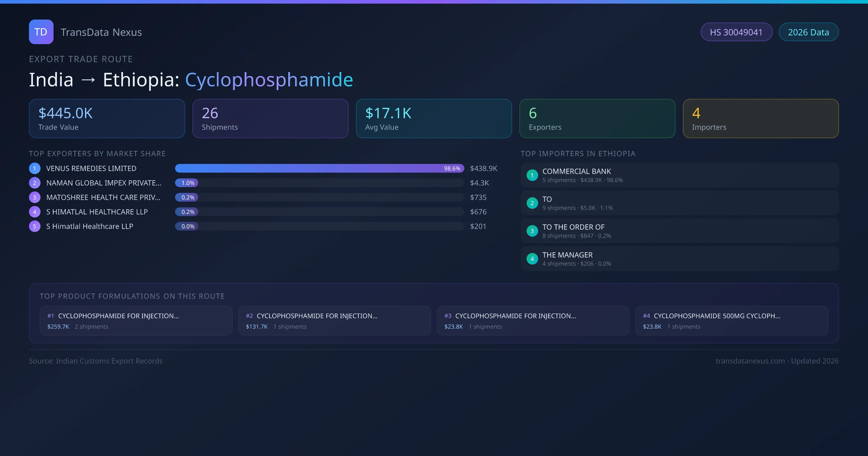868x456 pixels.
Task: Click the TD logo icon
Action: pyautogui.click(x=41, y=32)
